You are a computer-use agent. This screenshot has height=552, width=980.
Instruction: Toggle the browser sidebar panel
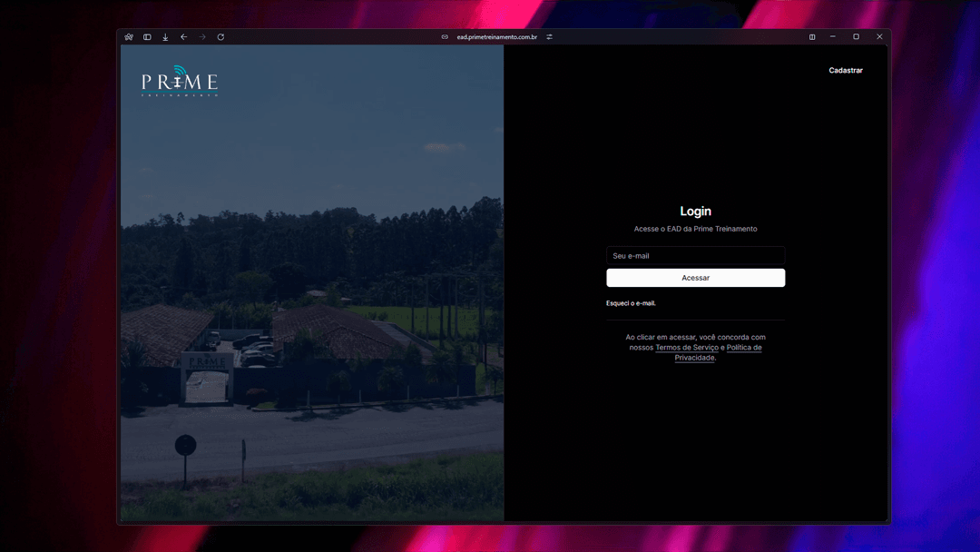coord(147,37)
